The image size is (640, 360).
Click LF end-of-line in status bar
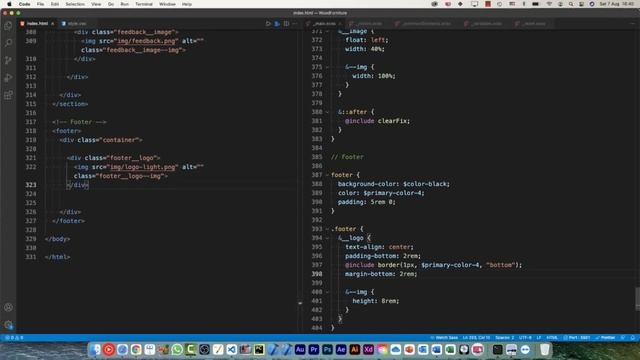539,338
